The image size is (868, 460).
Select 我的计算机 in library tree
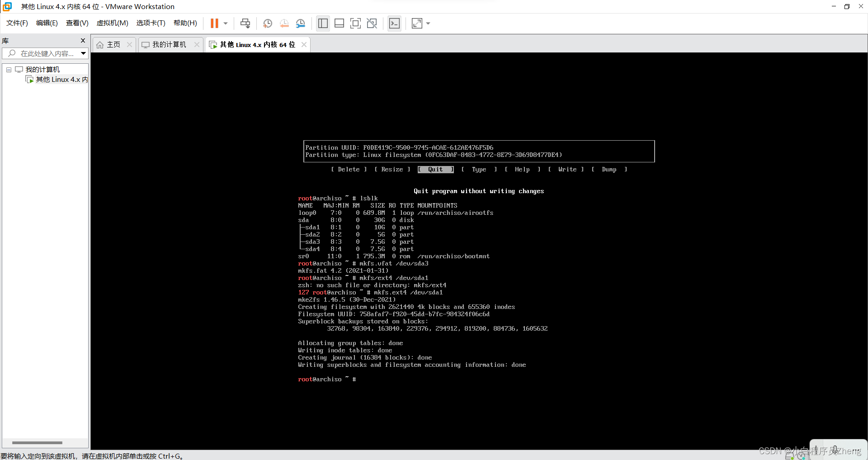pyautogui.click(x=42, y=69)
